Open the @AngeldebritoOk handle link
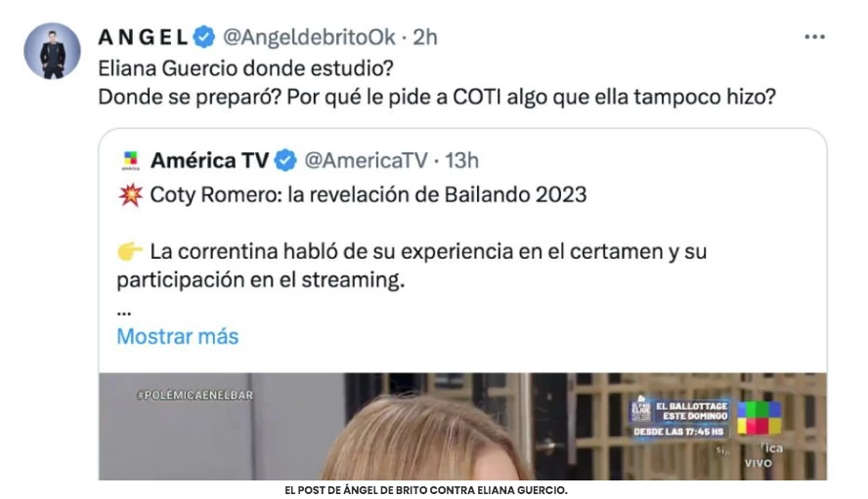Screen dimensions: 868x499 [x=309, y=37]
